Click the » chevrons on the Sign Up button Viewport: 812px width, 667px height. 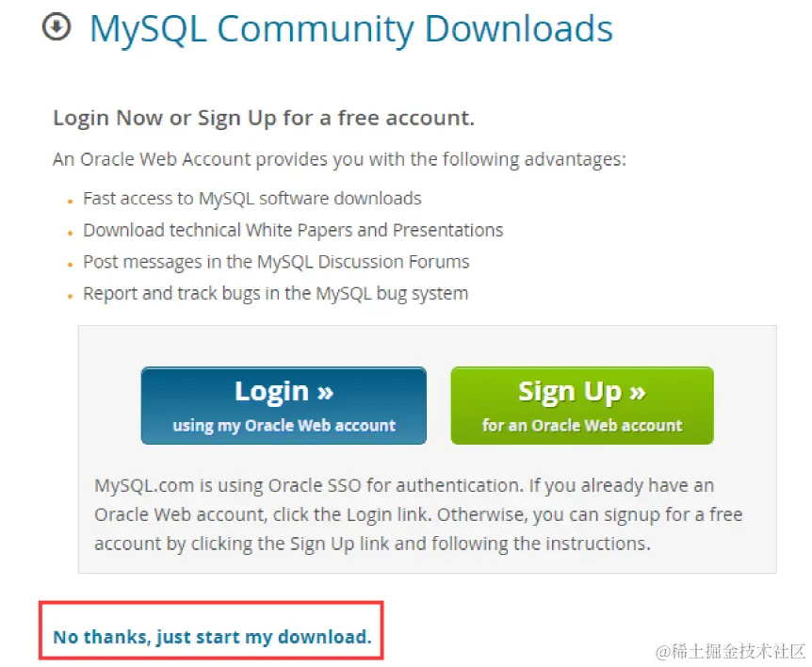tap(638, 393)
